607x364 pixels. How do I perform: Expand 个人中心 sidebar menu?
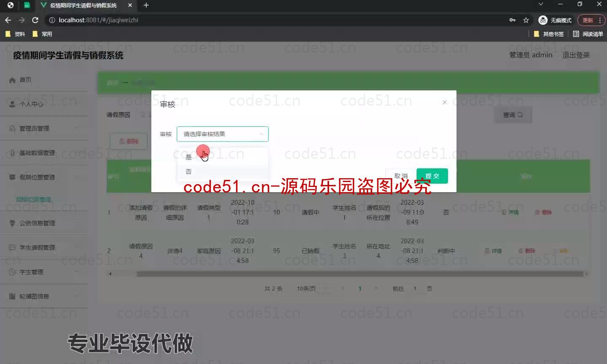pos(44,104)
